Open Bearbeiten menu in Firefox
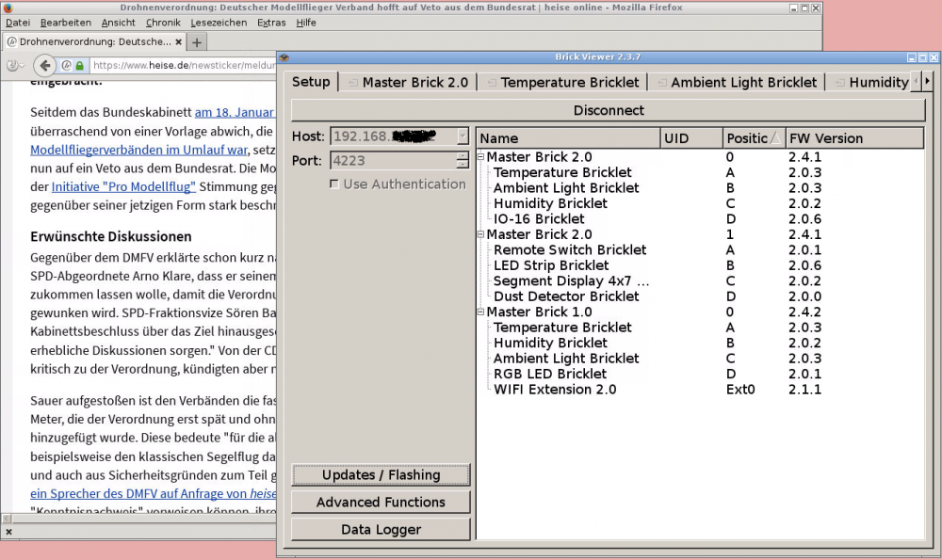The height and width of the screenshot is (560, 942). (x=66, y=23)
